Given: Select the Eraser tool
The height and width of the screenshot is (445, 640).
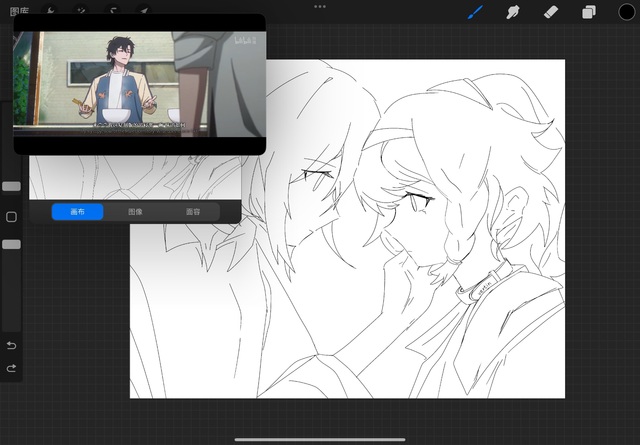Looking at the screenshot, I should click(551, 12).
